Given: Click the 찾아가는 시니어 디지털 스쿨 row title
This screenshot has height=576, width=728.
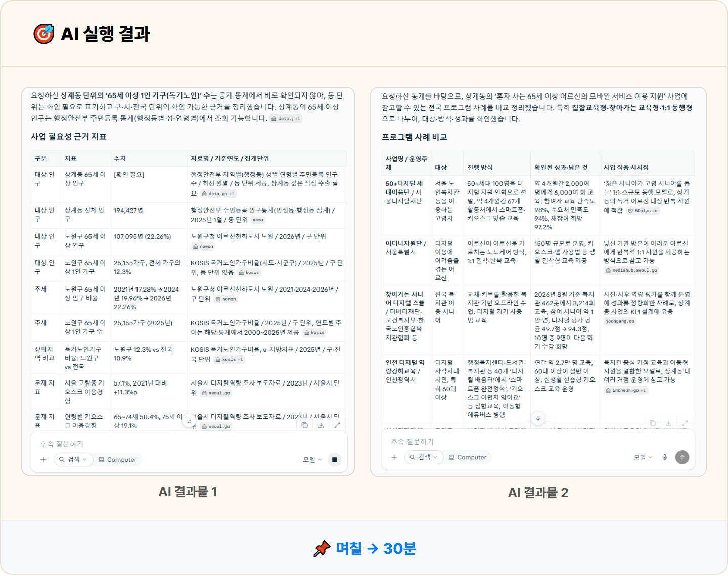Looking at the screenshot, I should [405, 299].
